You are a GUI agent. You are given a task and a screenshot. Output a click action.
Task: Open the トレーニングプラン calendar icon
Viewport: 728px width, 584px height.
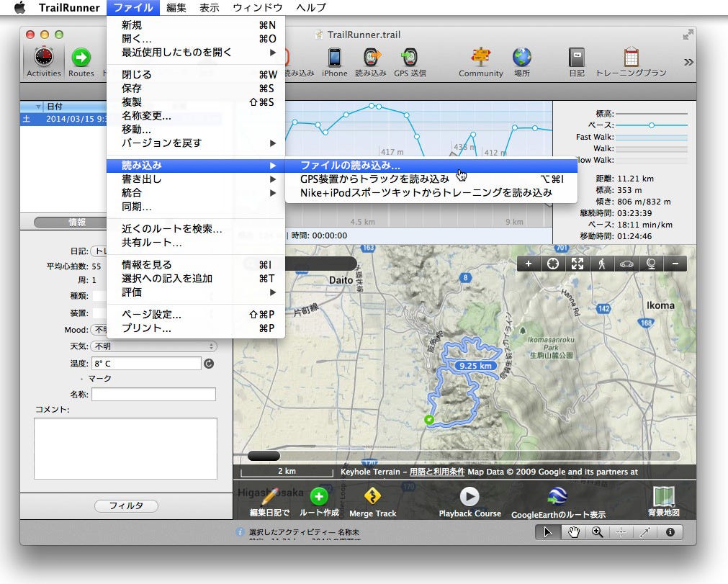(631, 58)
